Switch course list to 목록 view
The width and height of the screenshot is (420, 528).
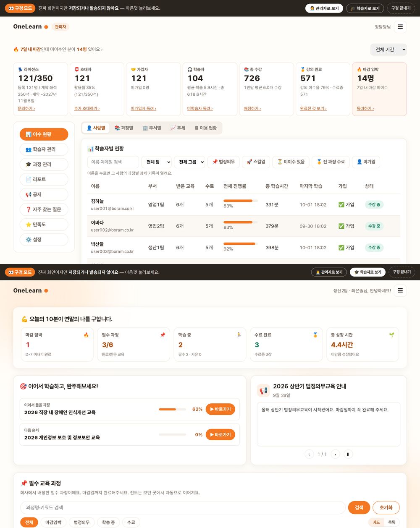click(391, 523)
